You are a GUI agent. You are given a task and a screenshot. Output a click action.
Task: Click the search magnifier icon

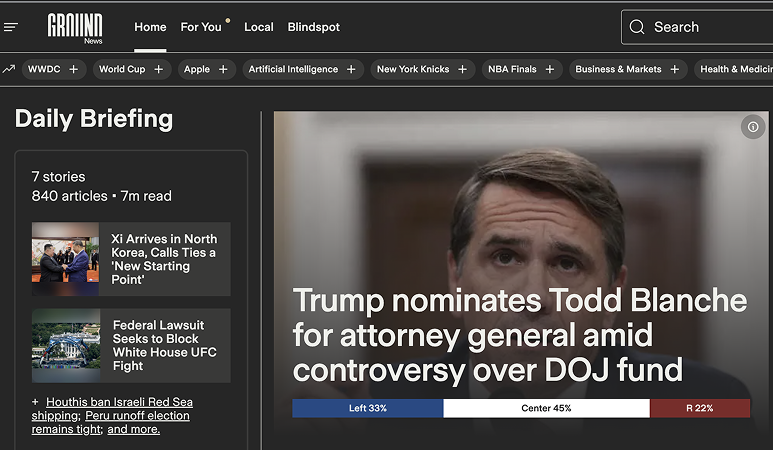637,27
